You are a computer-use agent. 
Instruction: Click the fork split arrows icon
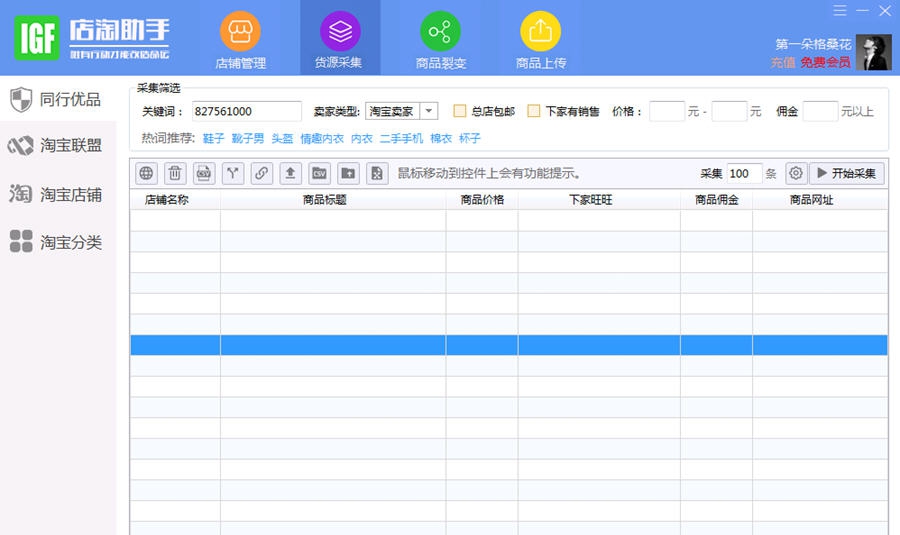(232, 173)
